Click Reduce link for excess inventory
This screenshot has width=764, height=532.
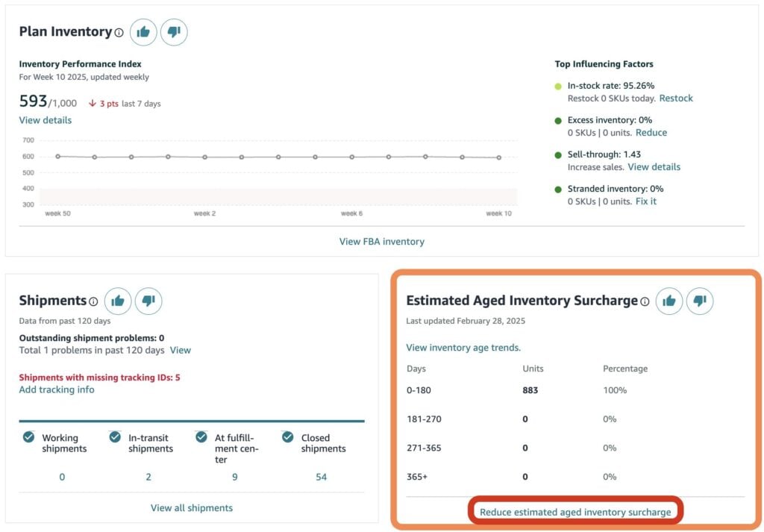click(x=651, y=133)
